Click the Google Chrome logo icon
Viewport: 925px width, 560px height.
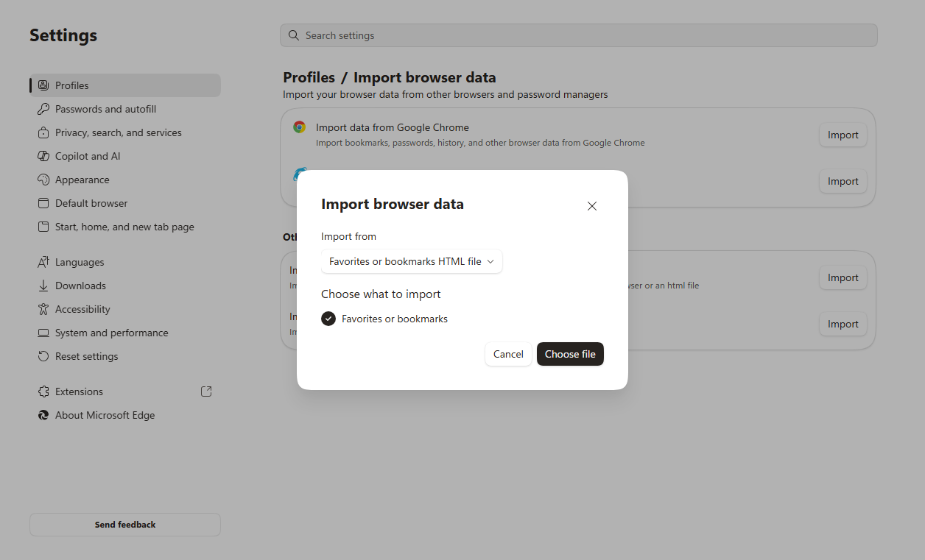299,127
